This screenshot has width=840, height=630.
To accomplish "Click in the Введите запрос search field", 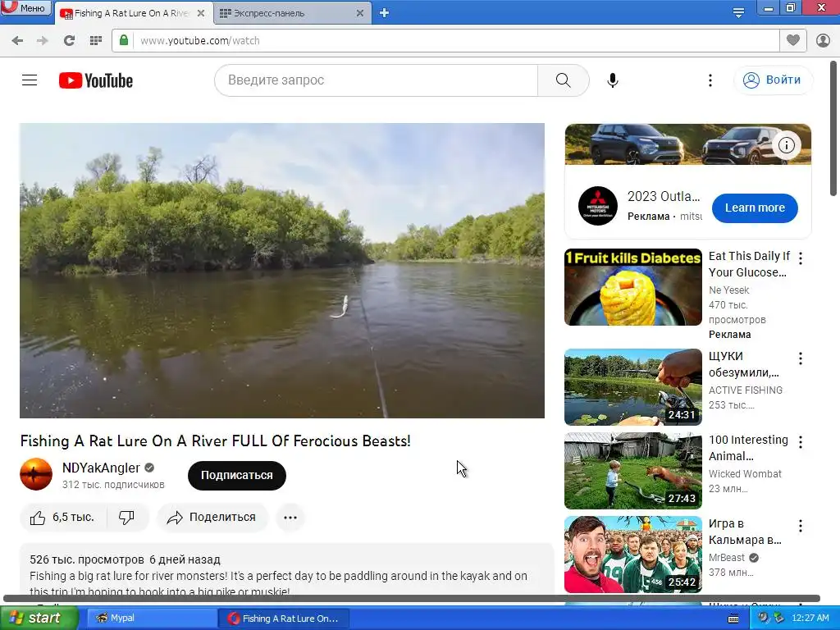I will point(376,80).
